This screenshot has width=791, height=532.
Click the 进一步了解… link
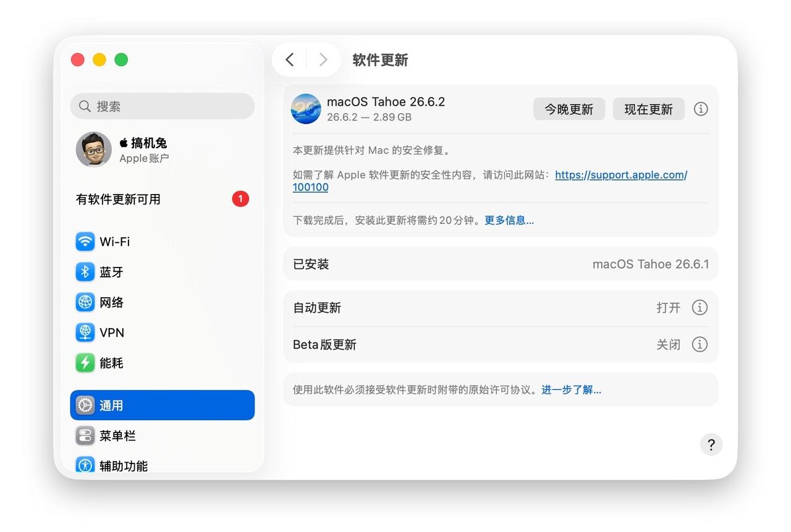point(572,389)
